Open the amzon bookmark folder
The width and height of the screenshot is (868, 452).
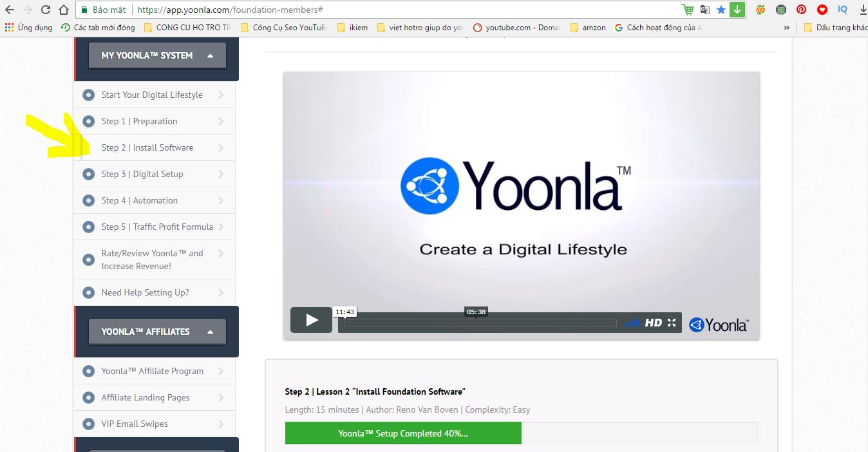[x=588, y=28]
